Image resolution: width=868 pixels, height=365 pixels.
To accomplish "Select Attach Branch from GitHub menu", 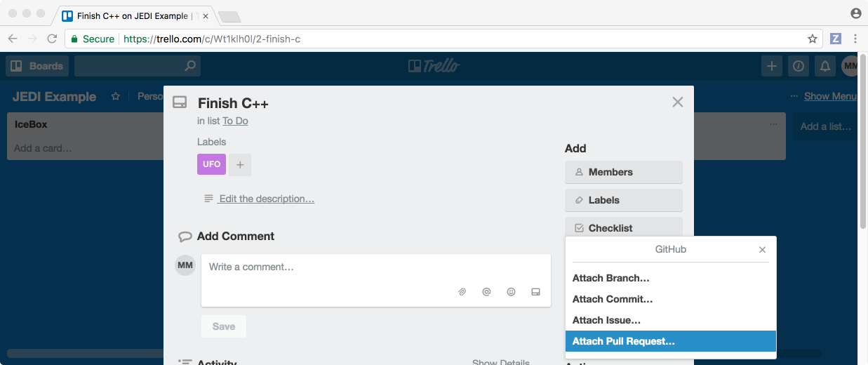I will point(610,278).
